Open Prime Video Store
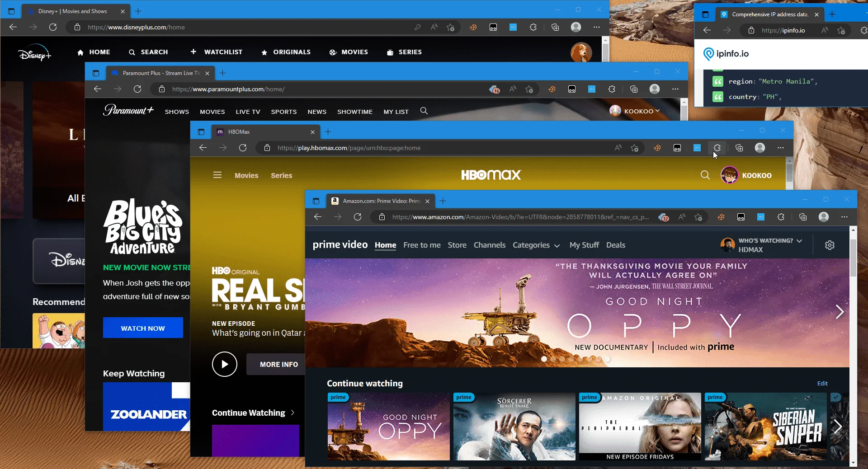The height and width of the screenshot is (469, 868). (x=457, y=245)
